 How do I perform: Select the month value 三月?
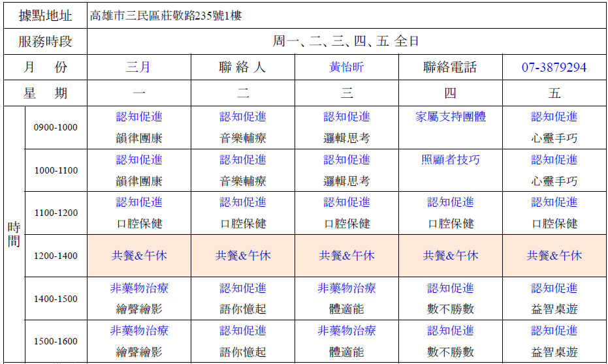138,67
